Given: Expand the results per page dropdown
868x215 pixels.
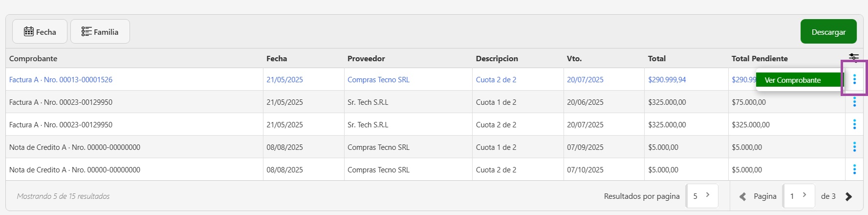Looking at the screenshot, I should [702, 196].
